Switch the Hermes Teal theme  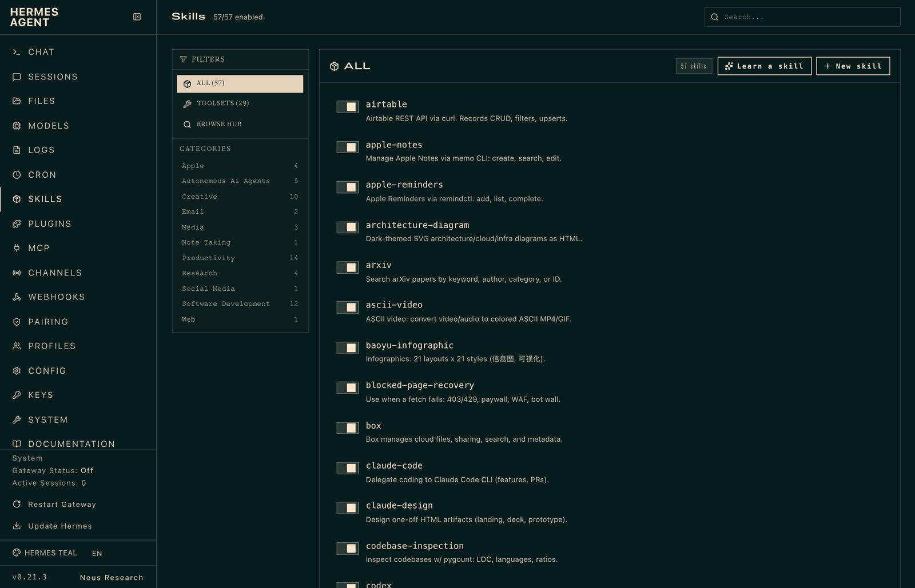pyautogui.click(x=45, y=553)
